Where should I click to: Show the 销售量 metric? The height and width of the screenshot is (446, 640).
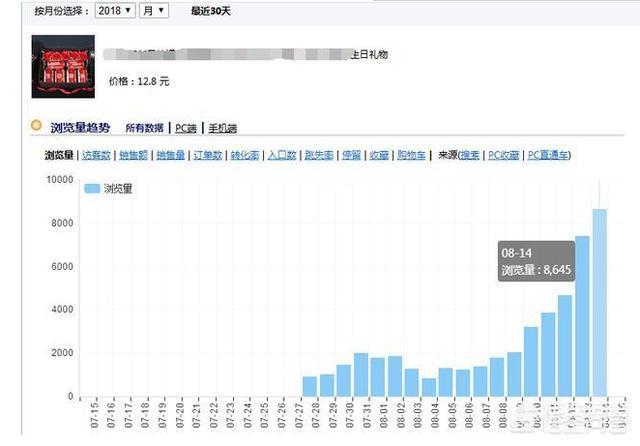pyautogui.click(x=171, y=155)
